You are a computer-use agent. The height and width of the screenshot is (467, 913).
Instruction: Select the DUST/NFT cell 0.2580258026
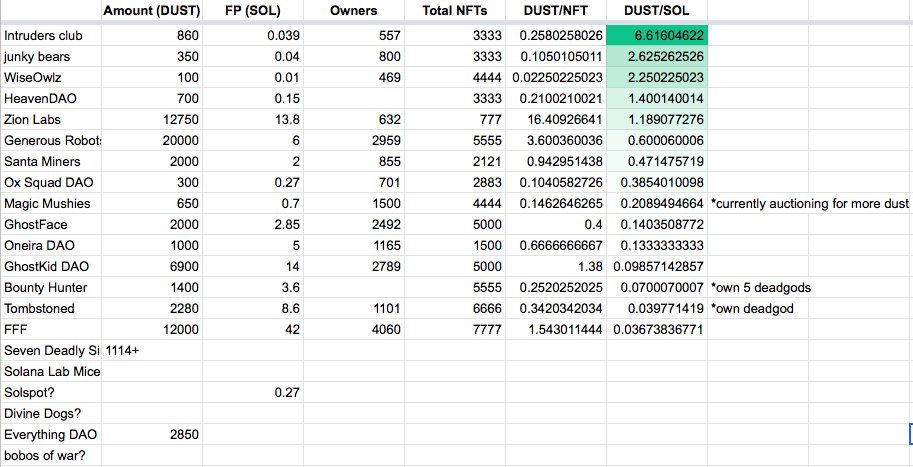pyautogui.click(x=555, y=36)
